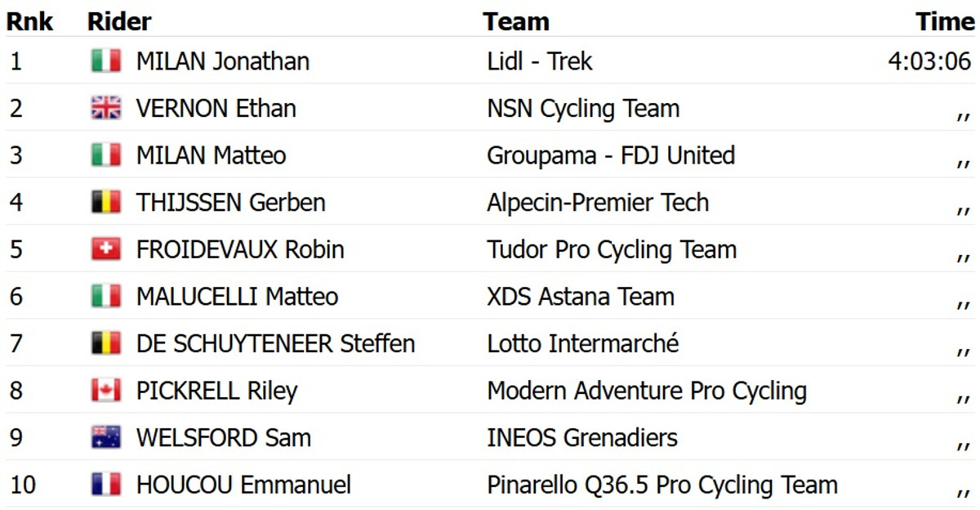This screenshot has width=980, height=510.
Task: Click the winning time 4:03:06
Action: 929,61
